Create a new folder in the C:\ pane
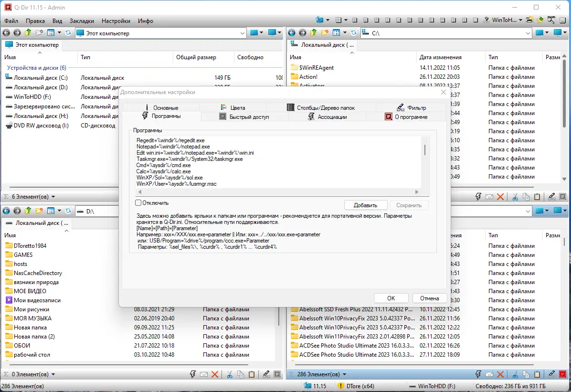Viewport: 571px width, 392px height. pyautogui.click(x=325, y=33)
